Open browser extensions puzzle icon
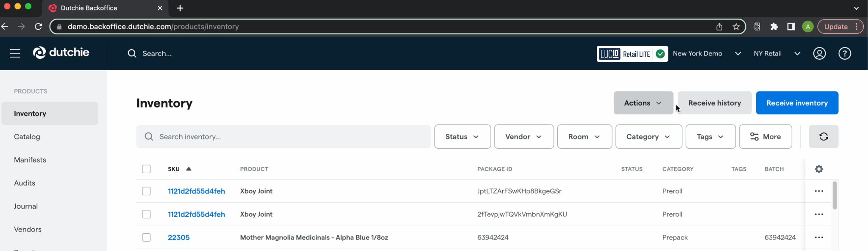868x251 pixels. tap(774, 27)
